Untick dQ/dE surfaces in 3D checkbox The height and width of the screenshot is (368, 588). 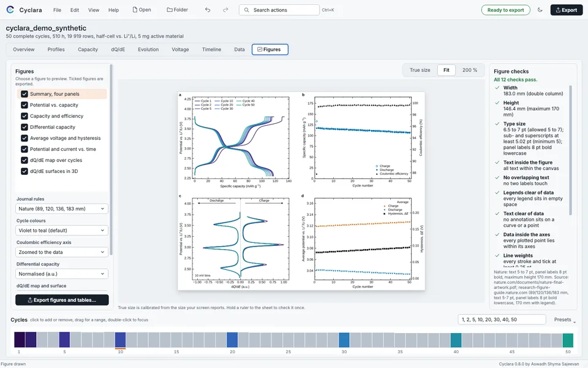24,171
